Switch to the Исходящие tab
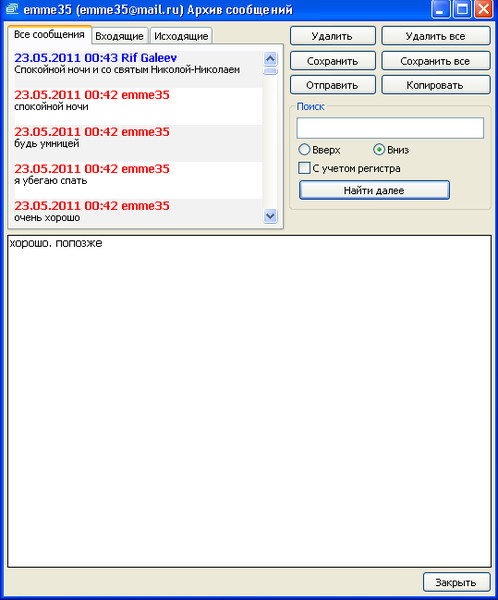498x600 pixels. click(181, 36)
